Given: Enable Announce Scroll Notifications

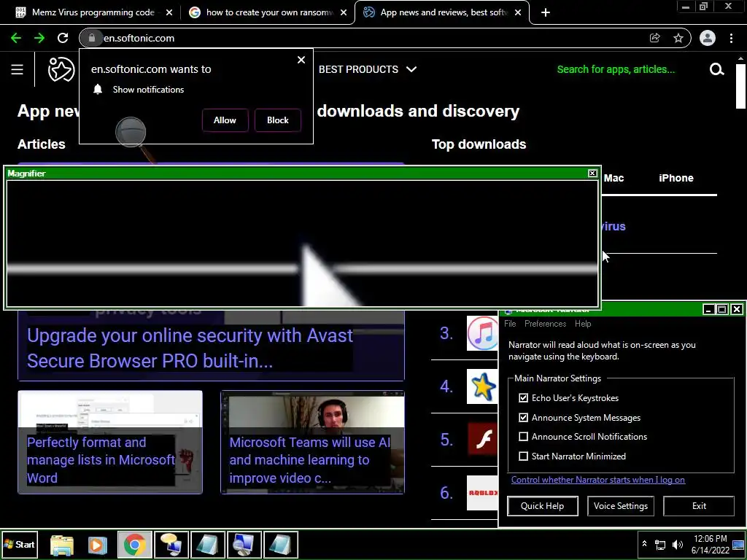Looking at the screenshot, I should click(523, 436).
